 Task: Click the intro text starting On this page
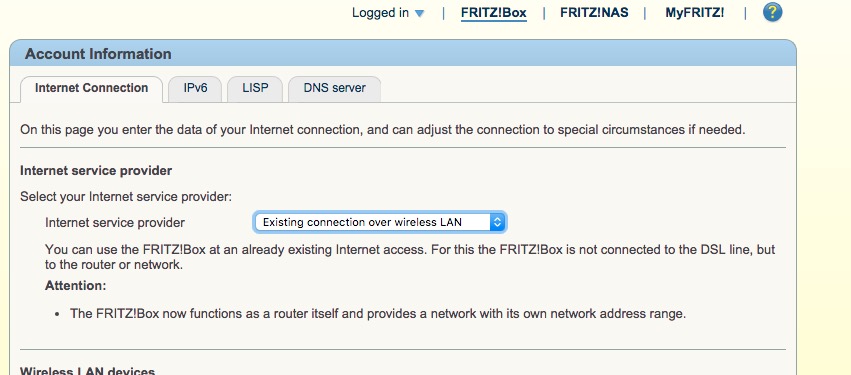[x=383, y=130]
